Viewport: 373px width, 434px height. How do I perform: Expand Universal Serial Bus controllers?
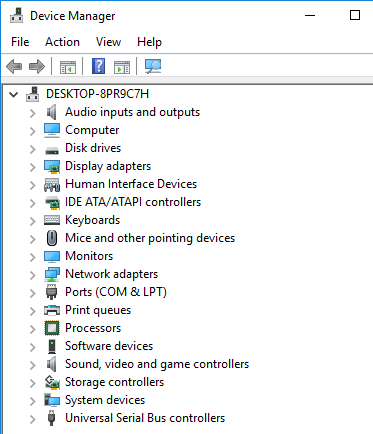(33, 419)
